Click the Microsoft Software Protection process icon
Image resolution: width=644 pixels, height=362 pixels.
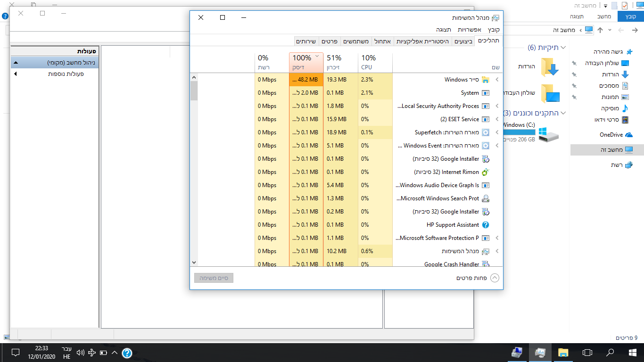click(485, 238)
